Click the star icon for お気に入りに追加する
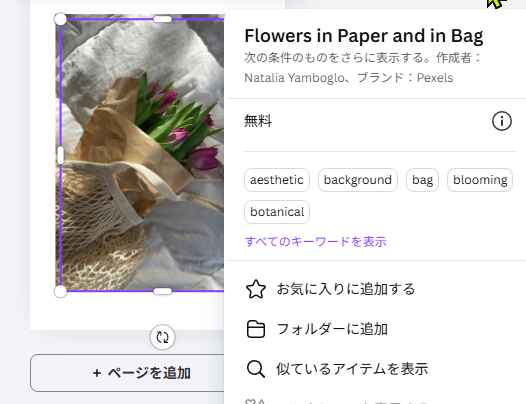The height and width of the screenshot is (404, 526). click(x=256, y=289)
